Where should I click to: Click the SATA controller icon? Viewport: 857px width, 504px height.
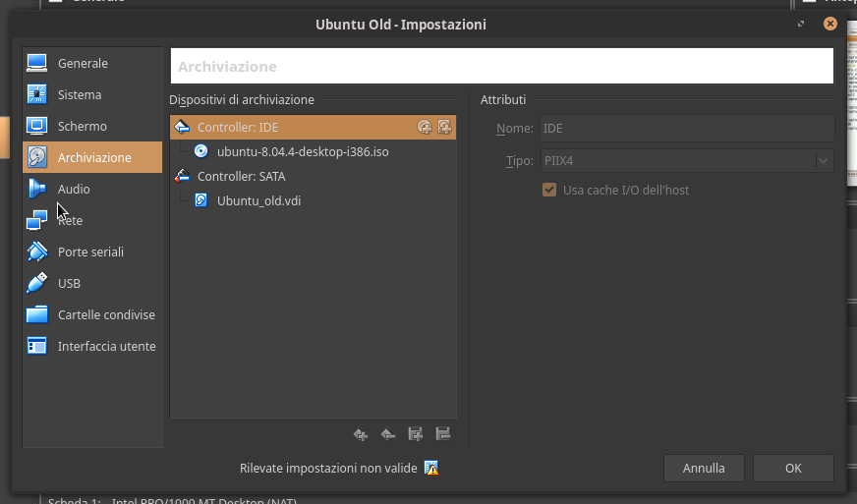pos(182,176)
